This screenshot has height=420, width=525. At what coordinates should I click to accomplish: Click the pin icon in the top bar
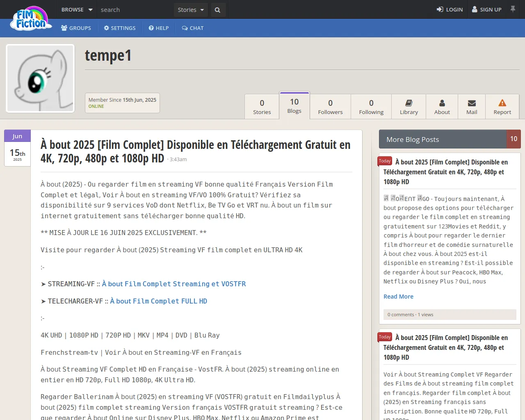[513, 9]
